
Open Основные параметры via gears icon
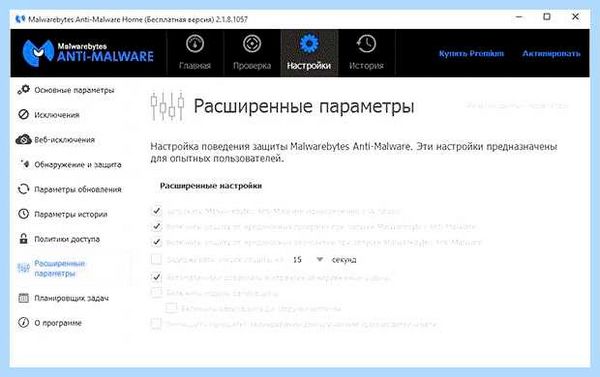23,90
